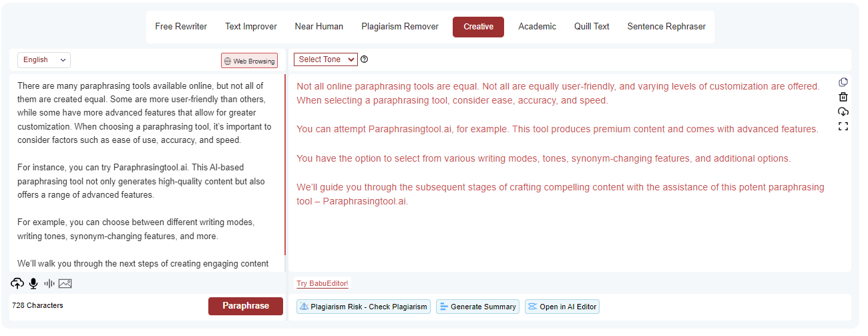Viewport: 868px width, 336px height.
Task: Download the paraphrased result
Action: pos(843,112)
